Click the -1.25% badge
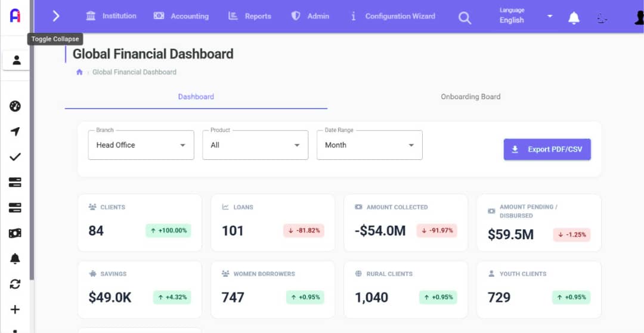The image size is (644, 333). pyautogui.click(x=572, y=235)
